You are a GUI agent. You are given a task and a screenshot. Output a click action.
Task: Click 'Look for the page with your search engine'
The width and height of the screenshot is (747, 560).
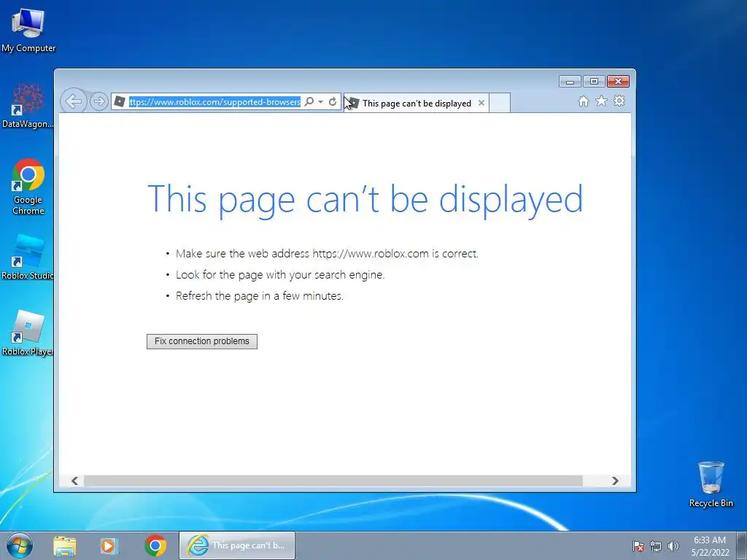[280, 275]
